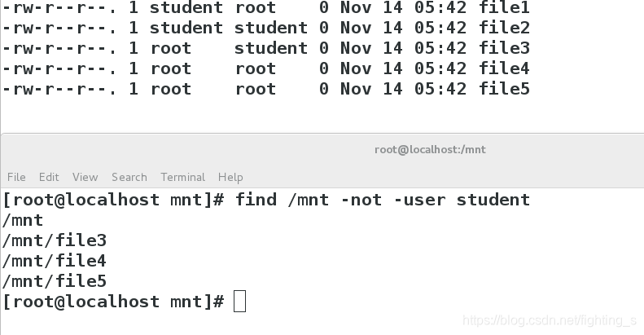Open the Help menu

tap(230, 177)
